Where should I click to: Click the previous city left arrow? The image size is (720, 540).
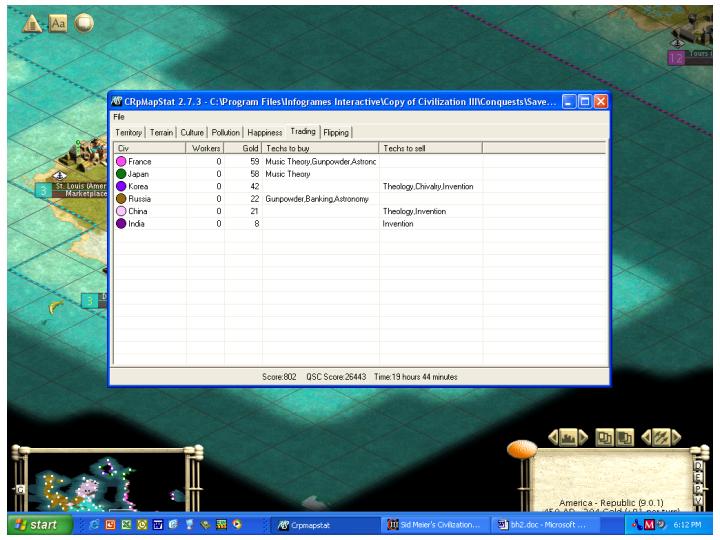tap(553, 437)
